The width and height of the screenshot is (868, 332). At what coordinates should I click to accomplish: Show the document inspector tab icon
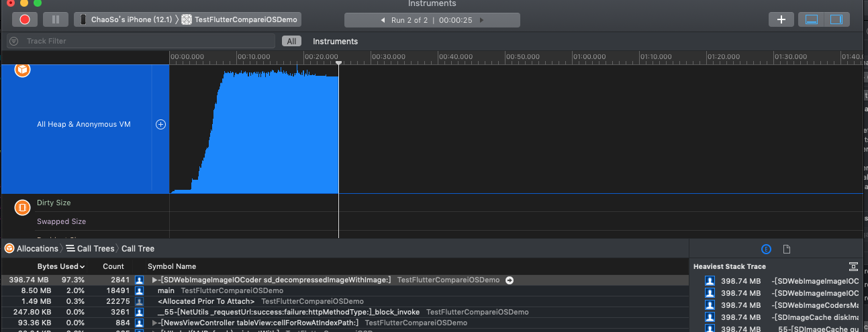(787, 249)
